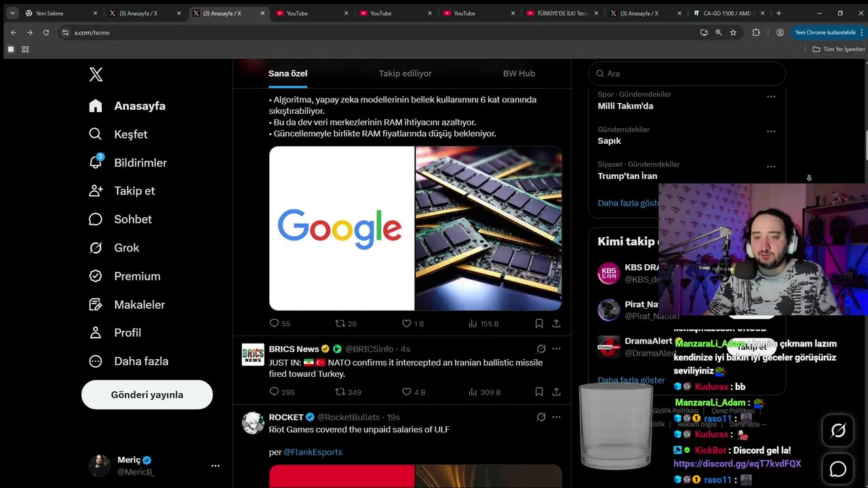View BRICS post analytics 309 B

coord(484,392)
